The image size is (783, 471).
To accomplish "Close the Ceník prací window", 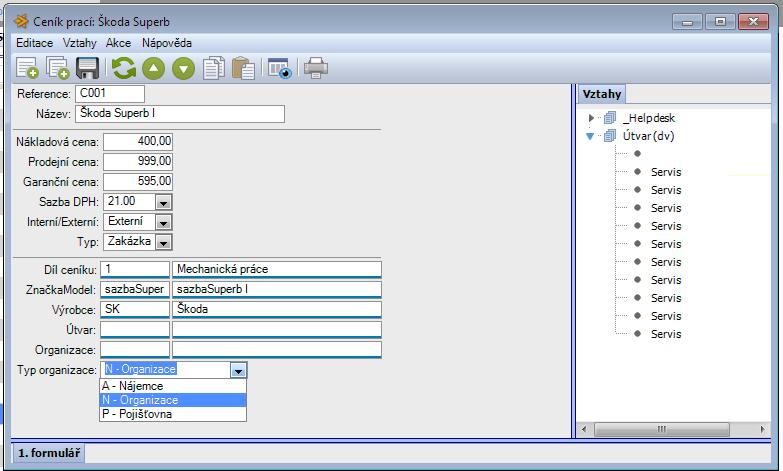I will (753, 21).
